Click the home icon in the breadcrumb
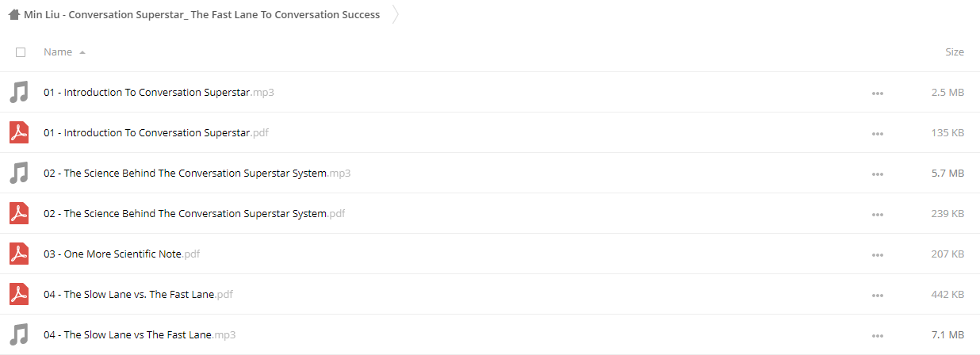This screenshot has height=355, width=980. tap(13, 14)
